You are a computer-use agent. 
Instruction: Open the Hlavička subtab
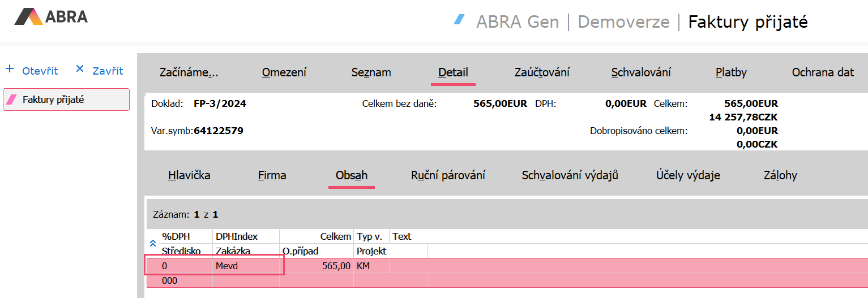(x=189, y=175)
